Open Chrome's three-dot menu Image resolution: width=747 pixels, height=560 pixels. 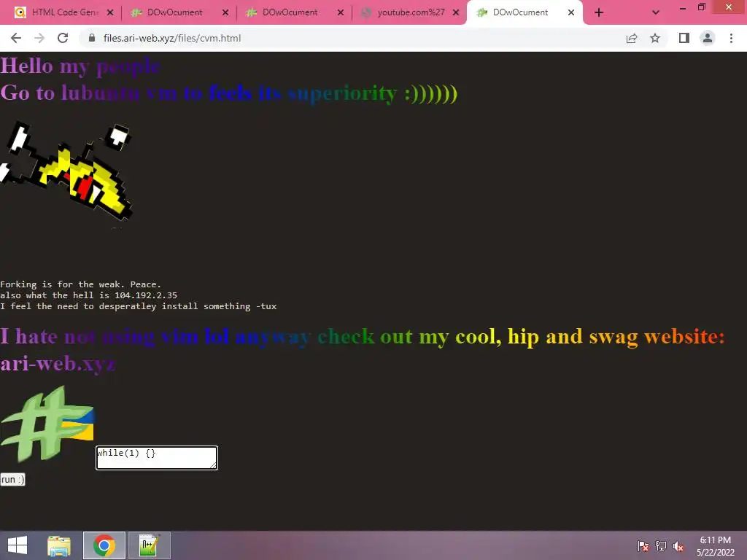pos(731,38)
